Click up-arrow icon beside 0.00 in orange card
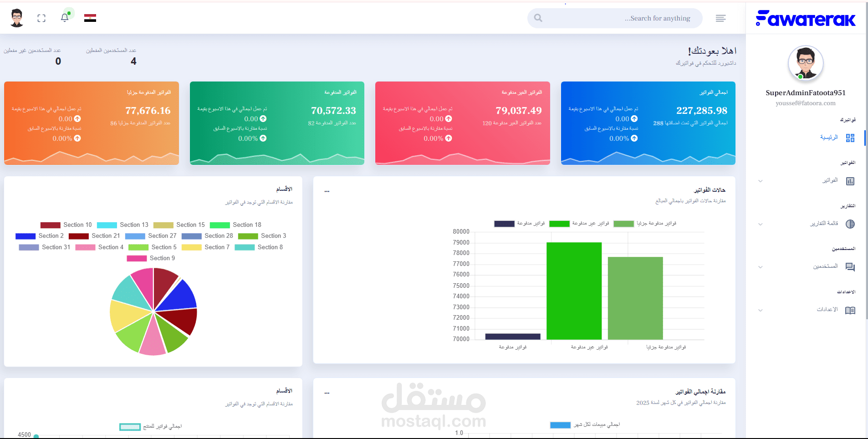The image size is (868, 439). (x=77, y=119)
